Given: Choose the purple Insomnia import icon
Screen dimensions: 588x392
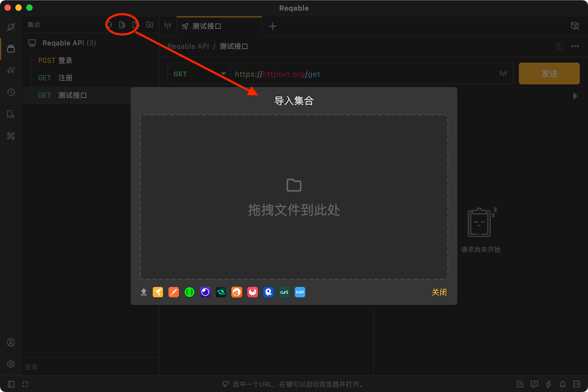Looking at the screenshot, I should 205,292.
